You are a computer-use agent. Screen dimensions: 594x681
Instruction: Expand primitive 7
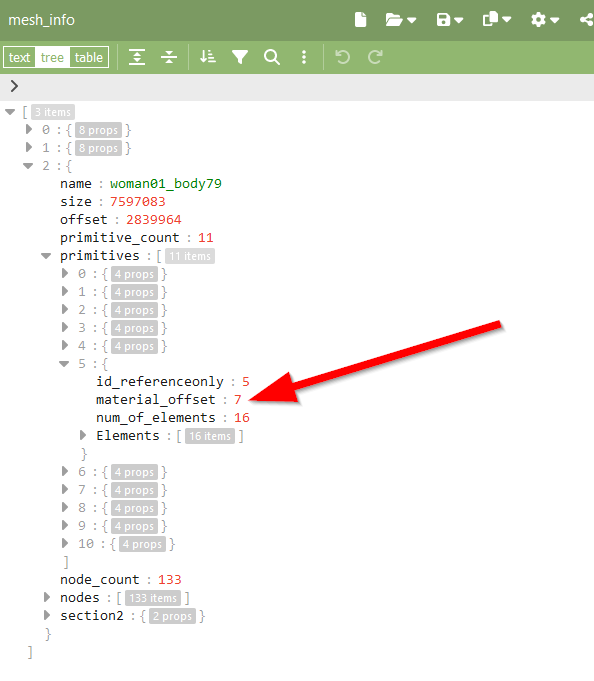[x=65, y=489]
